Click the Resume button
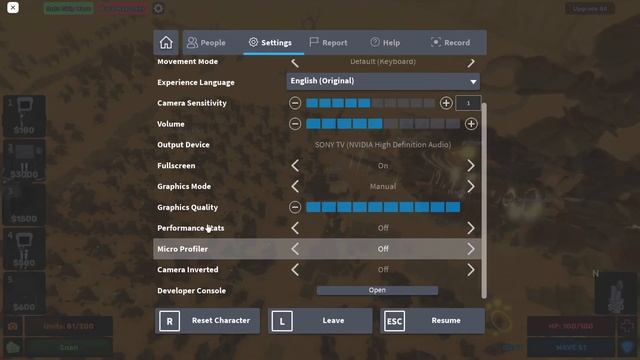 433,321
